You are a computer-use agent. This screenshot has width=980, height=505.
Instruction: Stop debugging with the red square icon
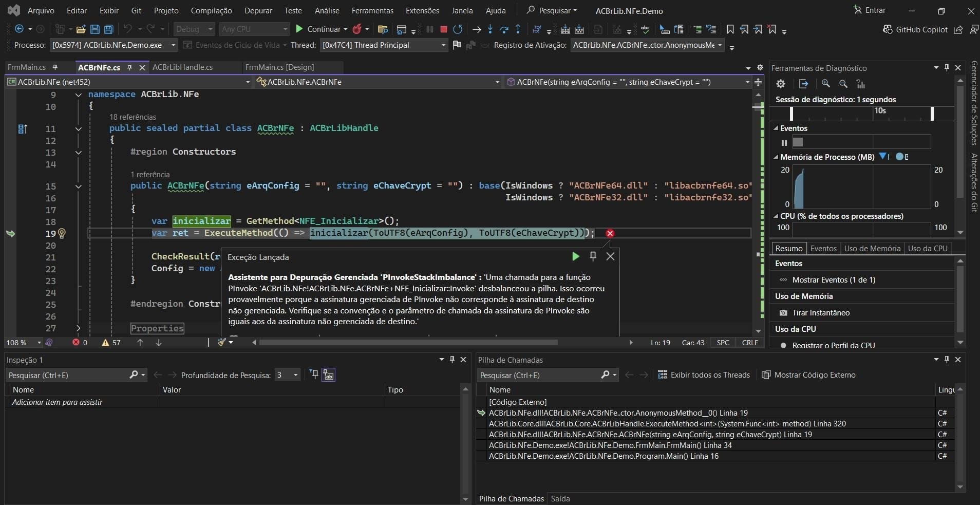click(444, 29)
